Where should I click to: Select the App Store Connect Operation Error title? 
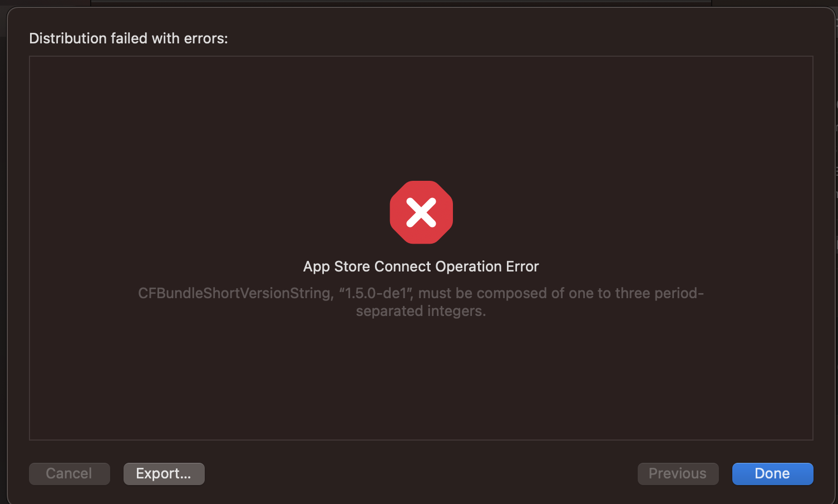point(421,266)
